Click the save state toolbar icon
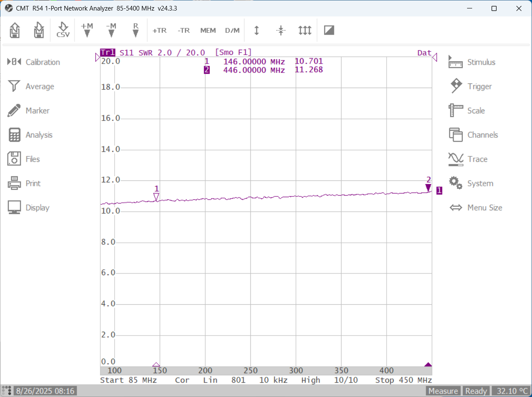The height and width of the screenshot is (397, 532). (39, 30)
